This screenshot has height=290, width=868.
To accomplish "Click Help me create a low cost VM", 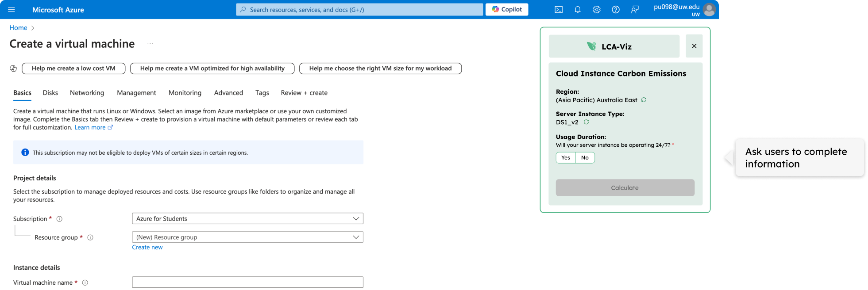I will click(73, 69).
